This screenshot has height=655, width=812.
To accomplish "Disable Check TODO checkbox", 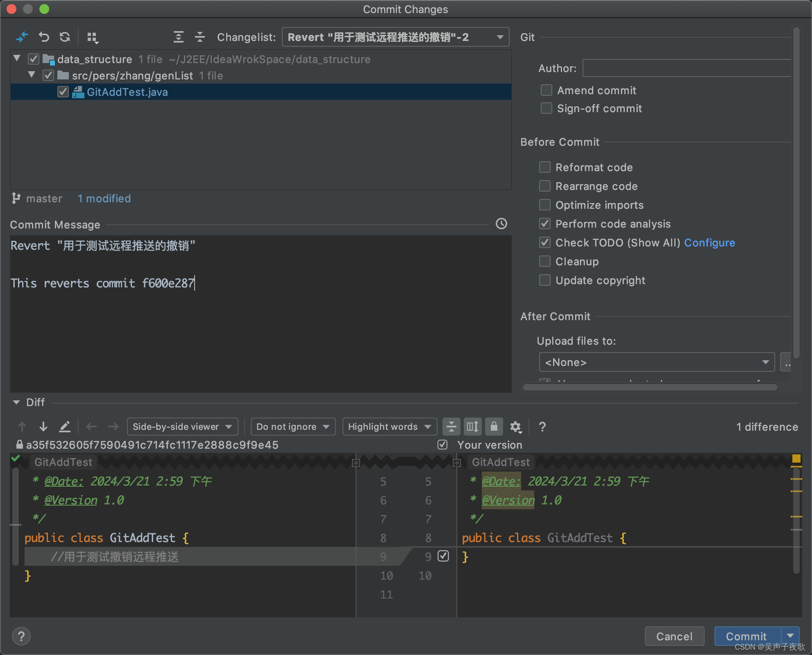I will tap(544, 242).
